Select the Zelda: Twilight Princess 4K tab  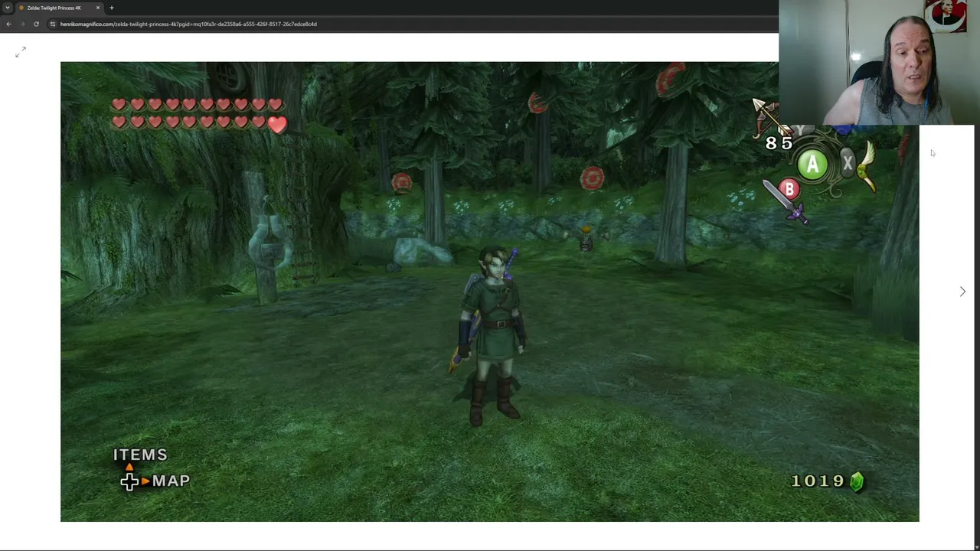pyautogui.click(x=60, y=8)
